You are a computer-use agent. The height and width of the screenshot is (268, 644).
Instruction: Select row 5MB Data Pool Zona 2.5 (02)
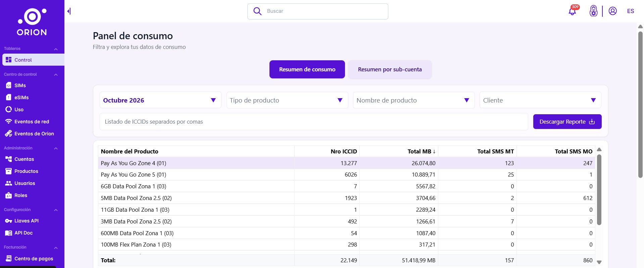(347, 198)
